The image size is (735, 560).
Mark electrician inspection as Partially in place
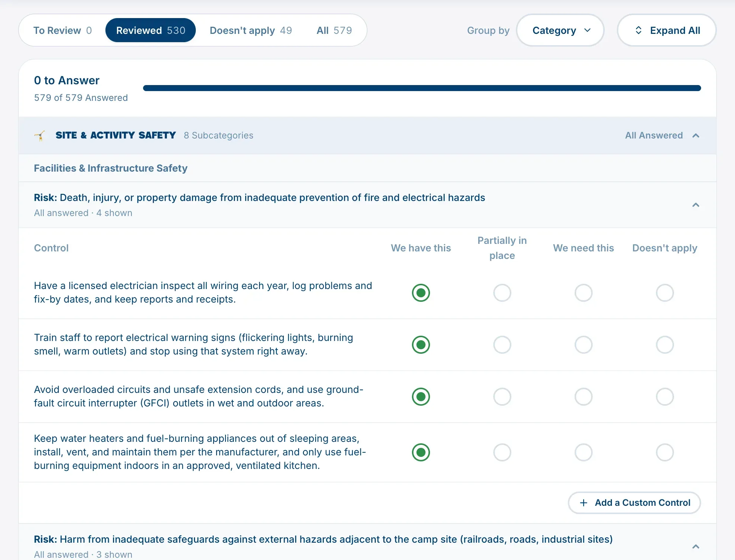coord(502,293)
